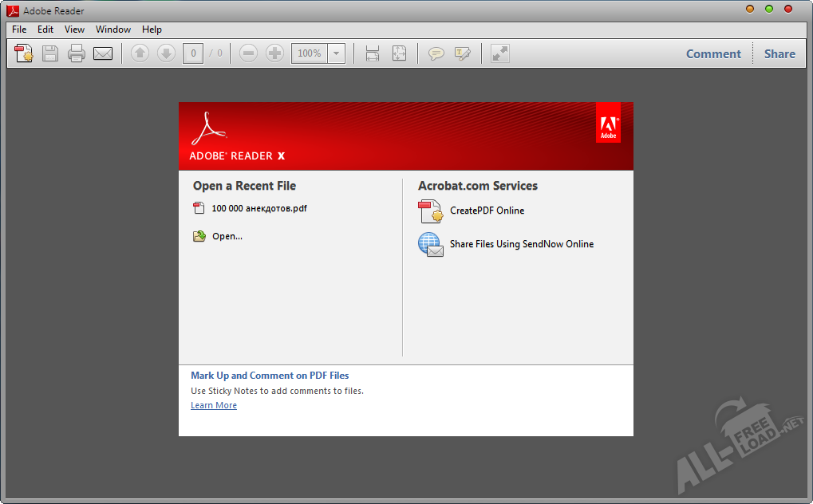
Task: Select the highlight text tool
Action: pos(462,53)
